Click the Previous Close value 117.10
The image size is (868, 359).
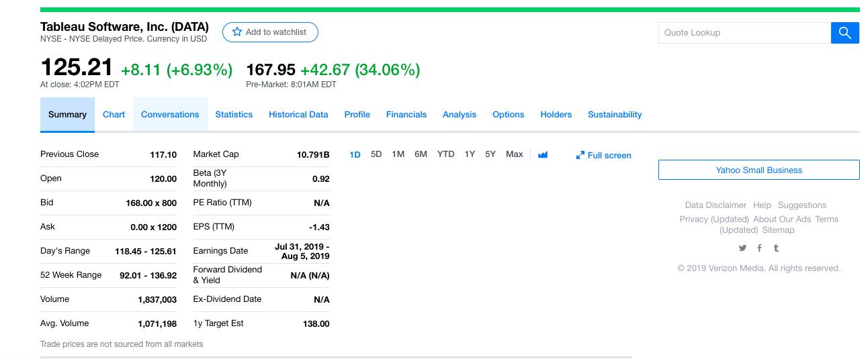pos(163,154)
